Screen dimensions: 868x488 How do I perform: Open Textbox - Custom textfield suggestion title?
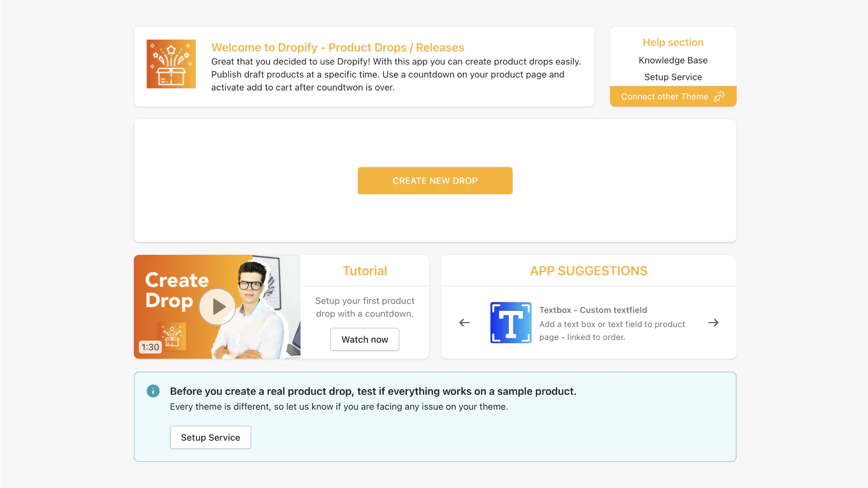[593, 310]
